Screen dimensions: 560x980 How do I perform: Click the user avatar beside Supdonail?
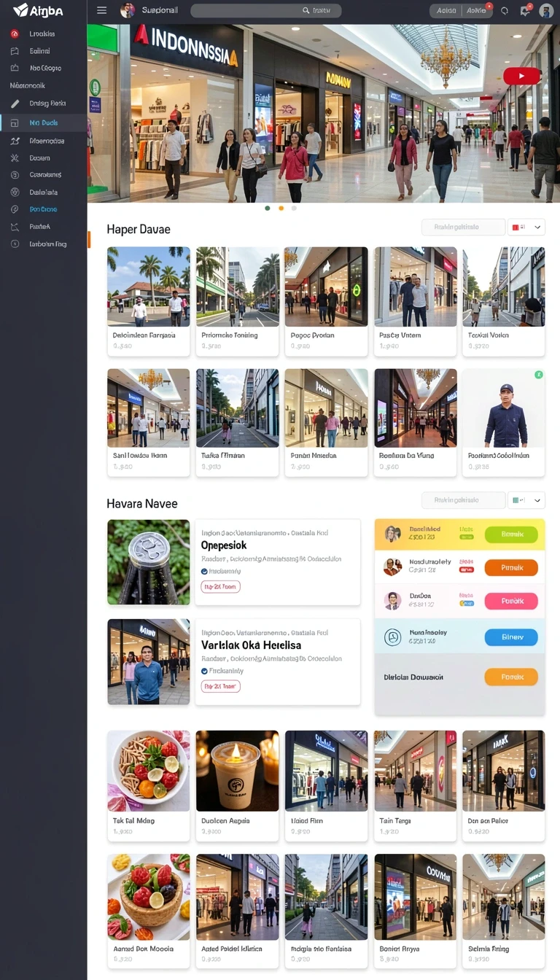tap(128, 10)
